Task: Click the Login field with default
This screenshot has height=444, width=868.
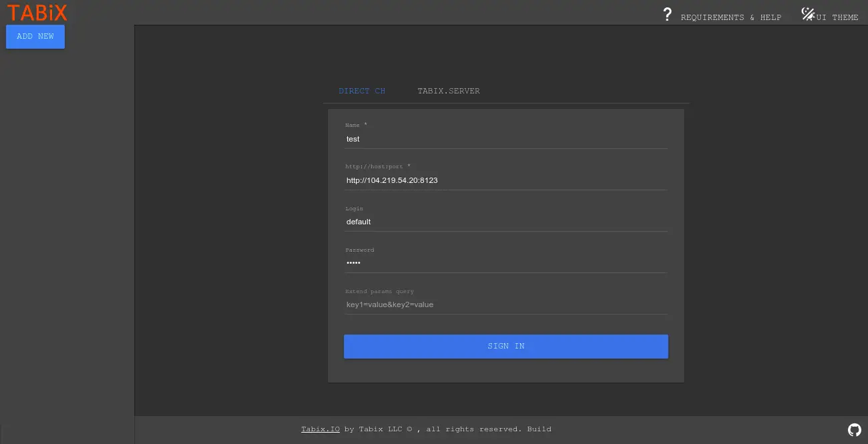Action: [506, 222]
